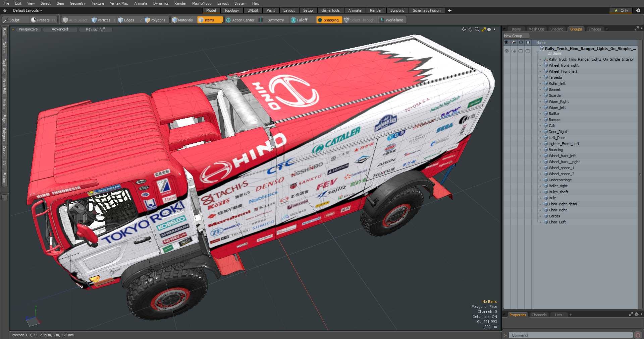Viewport: 644px width, 339px height.
Task: Activate Items selection mode
Action: pos(210,20)
